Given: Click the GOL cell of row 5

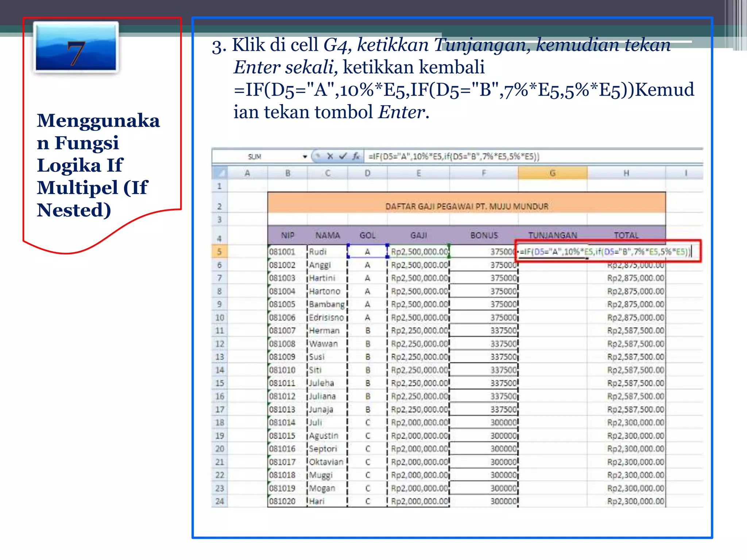Looking at the screenshot, I should [367, 252].
